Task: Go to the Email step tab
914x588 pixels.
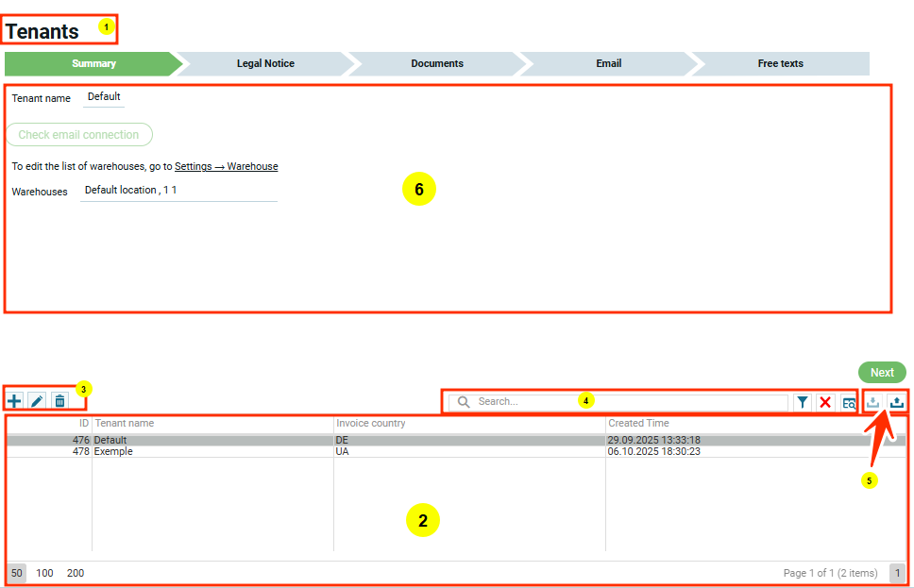Action: coord(608,63)
